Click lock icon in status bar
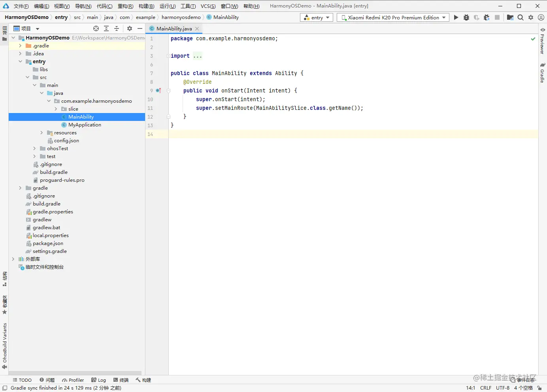 click(539, 388)
